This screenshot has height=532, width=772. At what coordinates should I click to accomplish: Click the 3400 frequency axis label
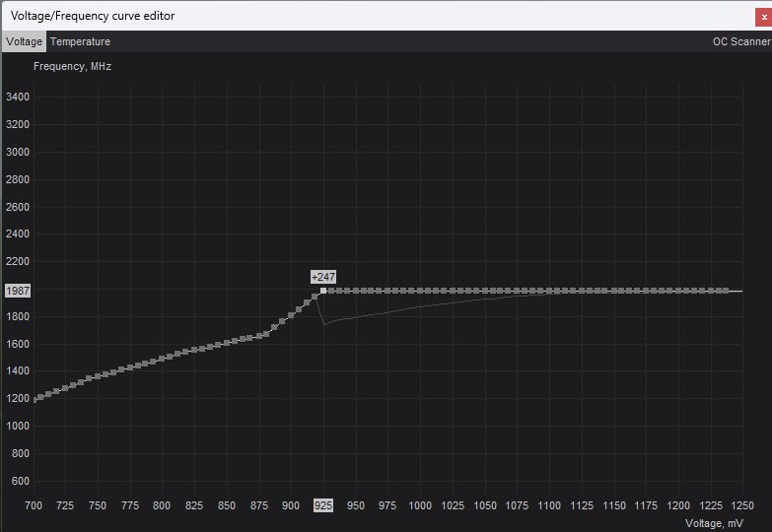[18, 97]
